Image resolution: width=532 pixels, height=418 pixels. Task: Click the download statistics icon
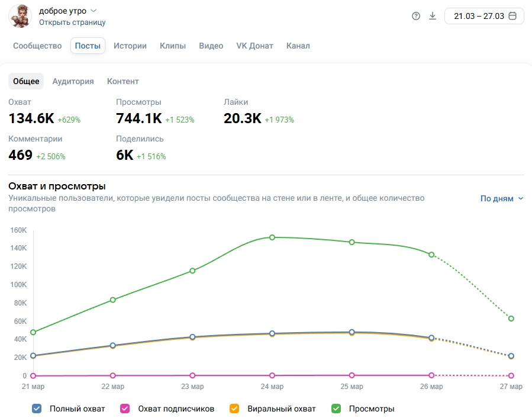coord(433,16)
